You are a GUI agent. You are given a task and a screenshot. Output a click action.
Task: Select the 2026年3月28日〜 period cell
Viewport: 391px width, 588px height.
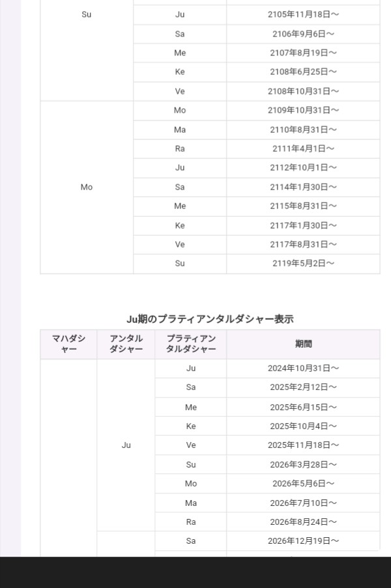point(303,465)
